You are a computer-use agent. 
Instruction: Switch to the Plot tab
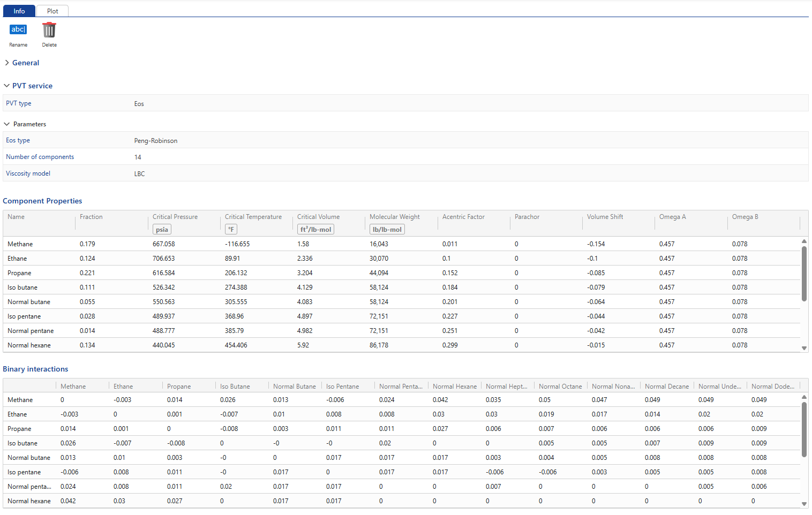(x=52, y=11)
